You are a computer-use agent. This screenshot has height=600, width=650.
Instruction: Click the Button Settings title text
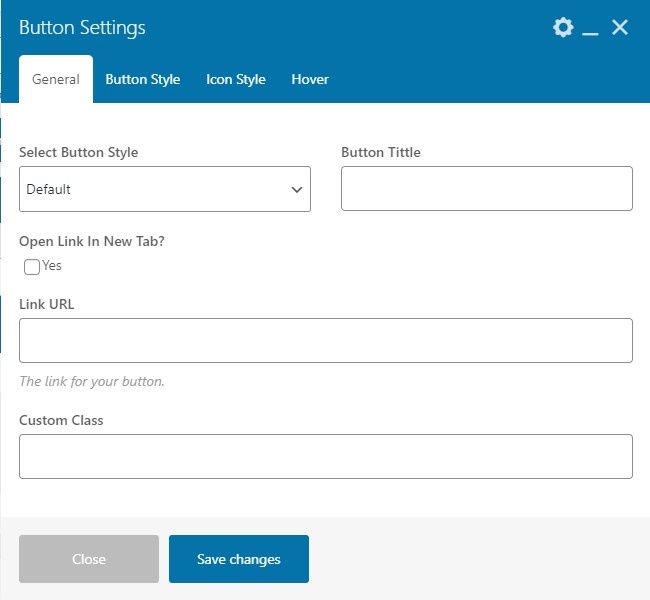[82, 27]
